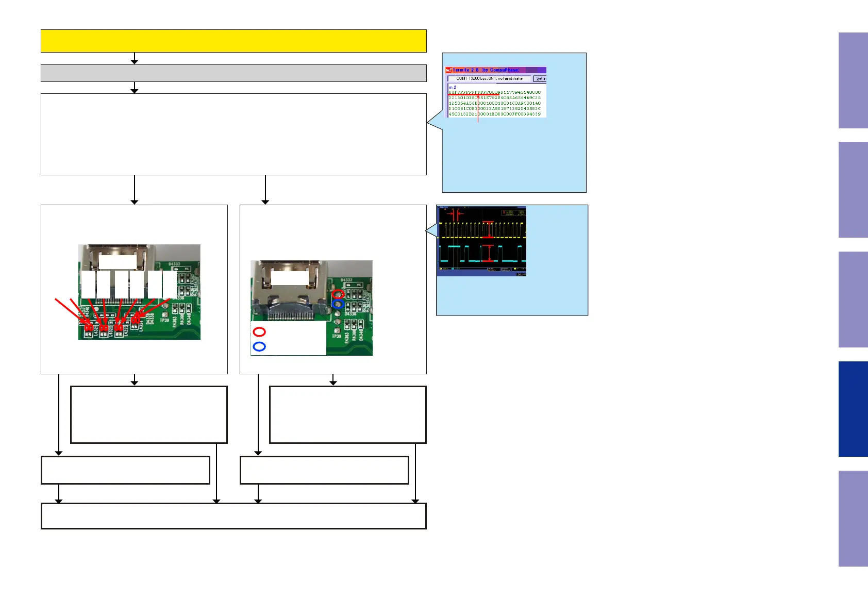
Task: Select hex line starting with 00FFFFFFFFFFFF0009
Action: pos(494,93)
